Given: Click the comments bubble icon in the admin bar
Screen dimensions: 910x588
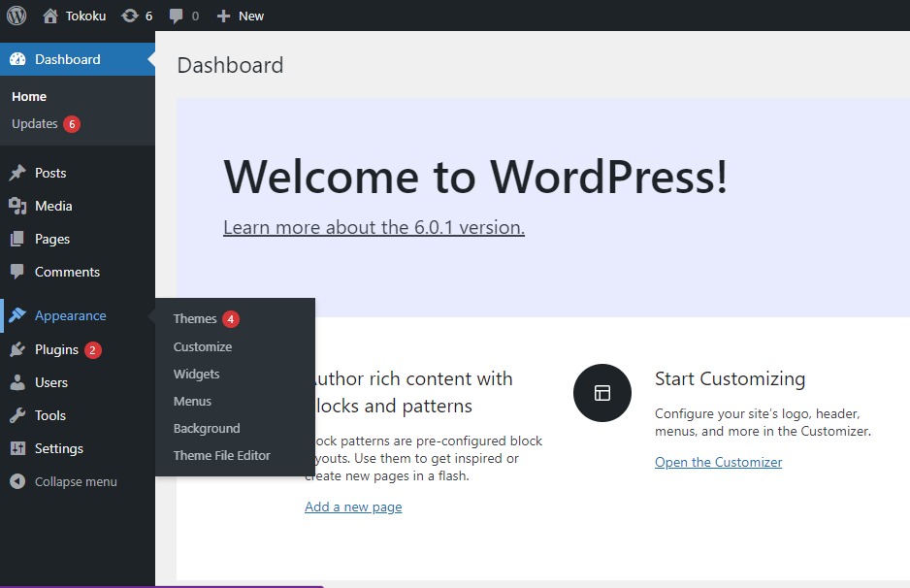Looking at the screenshot, I should tap(176, 16).
